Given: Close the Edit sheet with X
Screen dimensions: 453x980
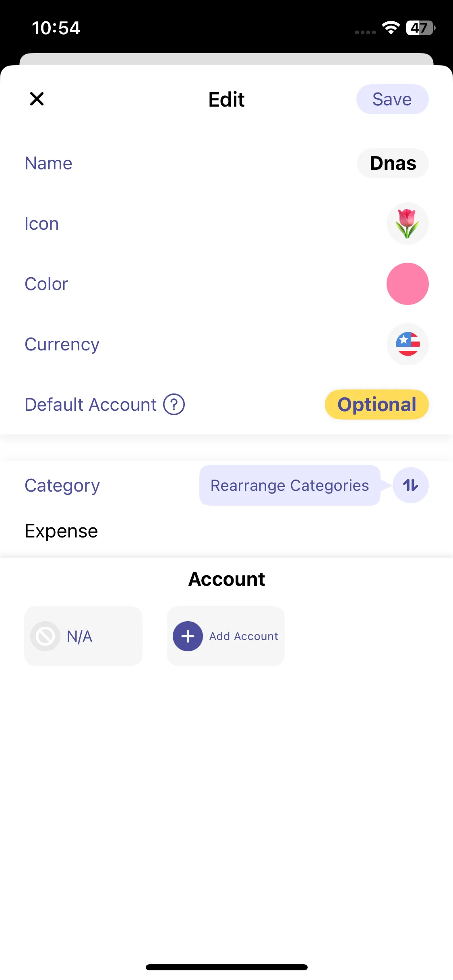Looking at the screenshot, I should click(x=37, y=99).
